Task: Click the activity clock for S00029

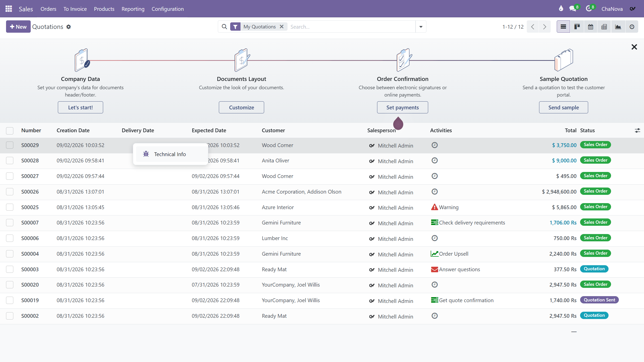Action: point(435,145)
